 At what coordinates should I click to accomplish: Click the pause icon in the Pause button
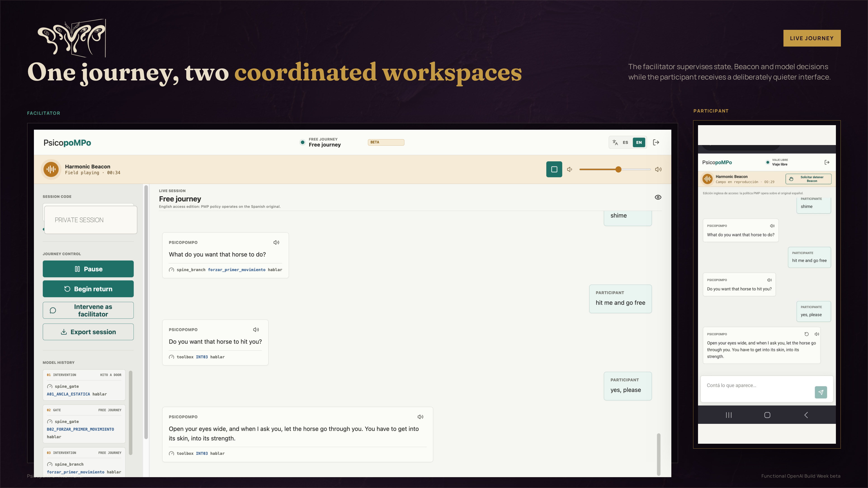77,269
